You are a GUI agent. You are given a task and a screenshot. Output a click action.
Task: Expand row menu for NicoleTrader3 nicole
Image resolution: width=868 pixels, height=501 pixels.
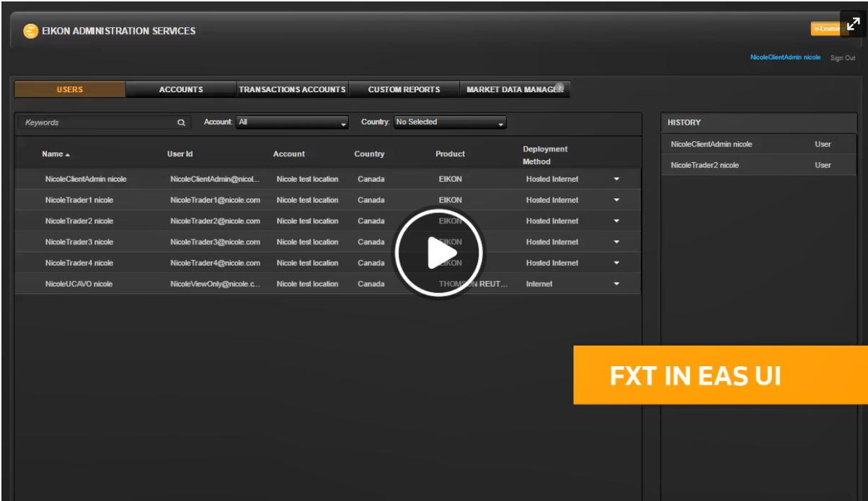click(616, 241)
